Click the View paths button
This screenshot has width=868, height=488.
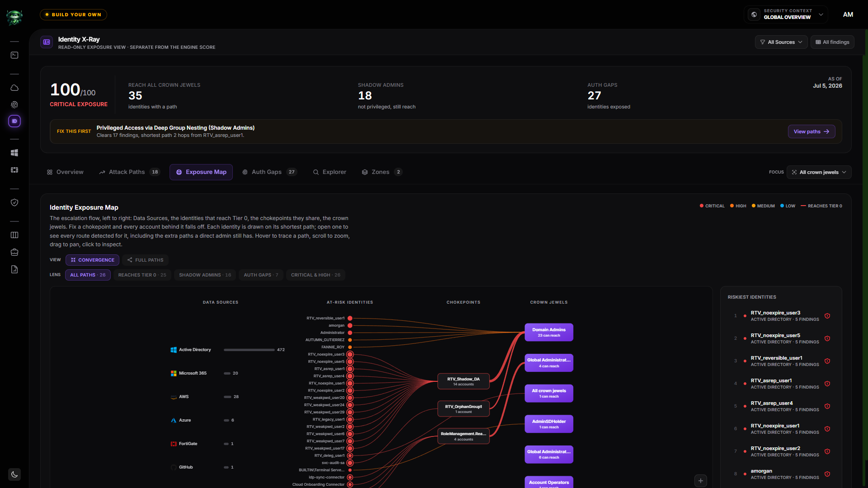pyautogui.click(x=811, y=131)
